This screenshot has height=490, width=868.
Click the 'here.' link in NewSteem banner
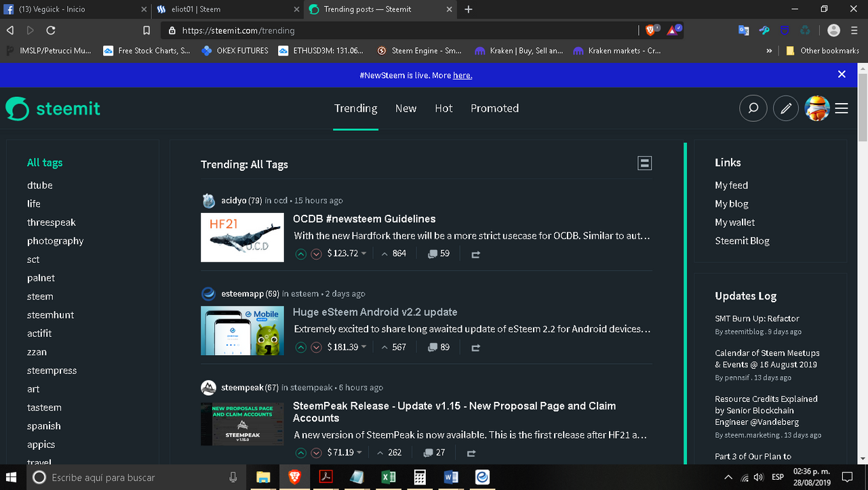(x=462, y=75)
